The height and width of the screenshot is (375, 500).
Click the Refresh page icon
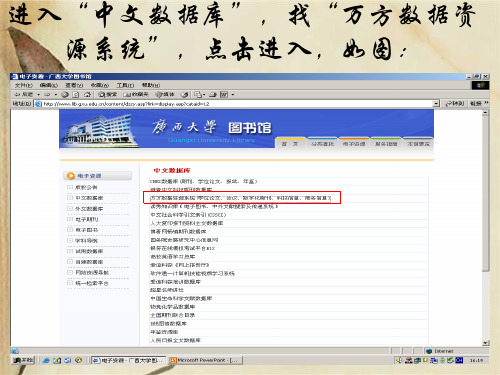[x=76, y=95]
